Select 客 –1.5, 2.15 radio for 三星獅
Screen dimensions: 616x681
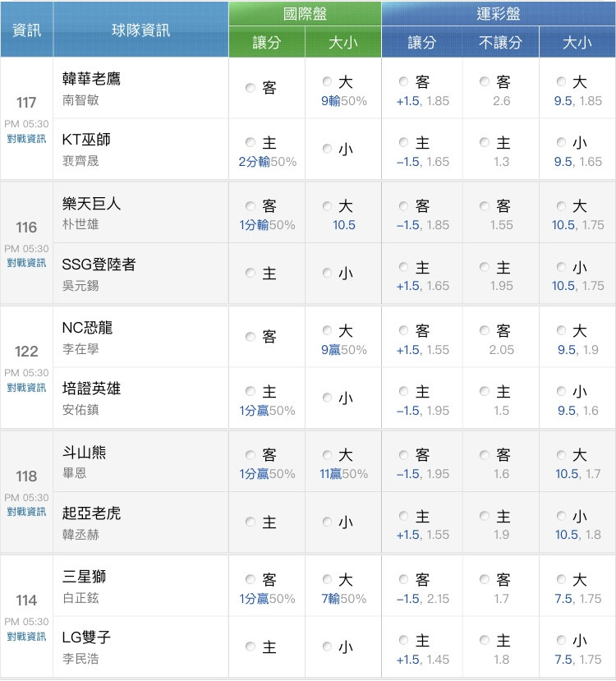[x=404, y=579]
